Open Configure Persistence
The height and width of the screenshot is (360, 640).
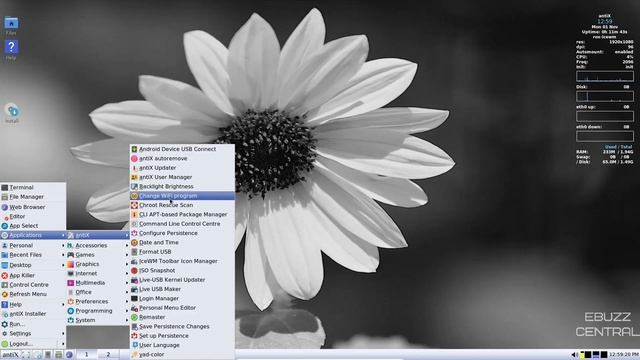click(x=182, y=233)
